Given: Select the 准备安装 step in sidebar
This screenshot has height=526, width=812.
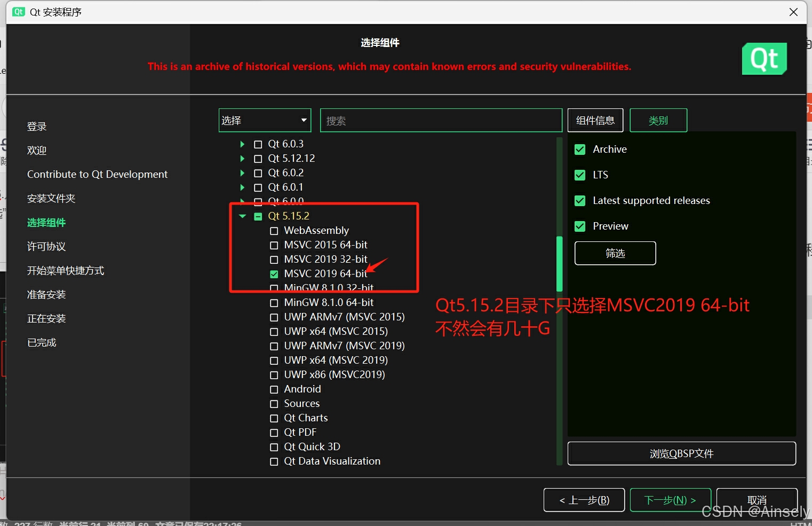Looking at the screenshot, I should pos(46,295).
